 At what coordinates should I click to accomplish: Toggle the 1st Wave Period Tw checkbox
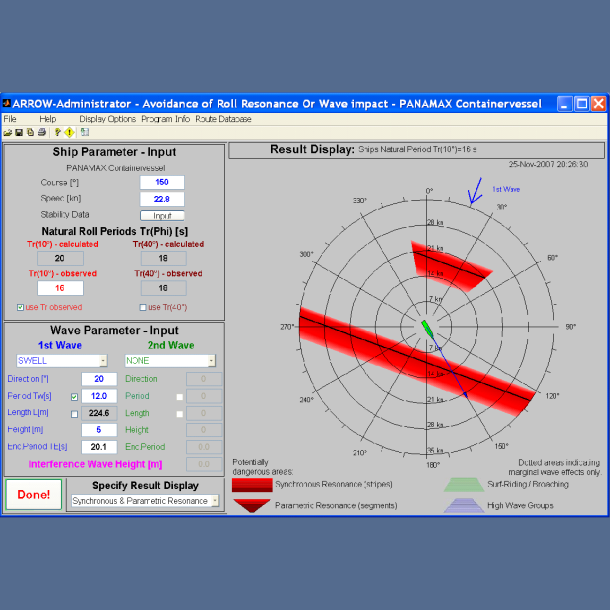pos(73,396)
